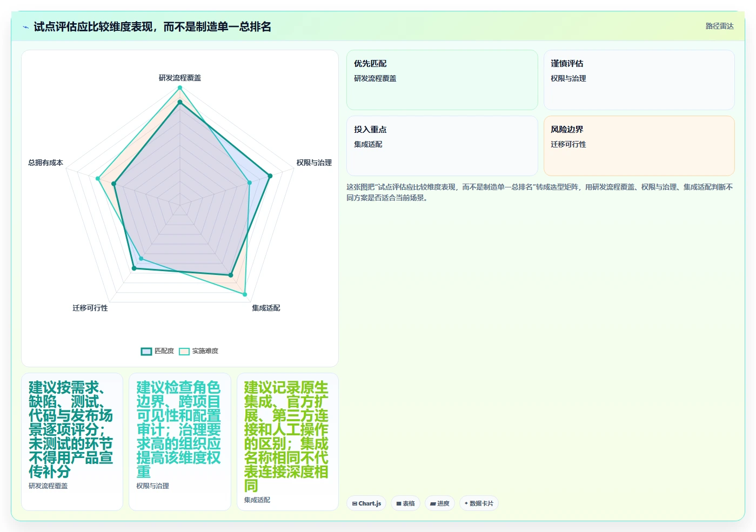Click the 实施难度 data point on 总拥有成本 axis
The image size is (756, 532).
pyautogui.click(x=98, y=178)
